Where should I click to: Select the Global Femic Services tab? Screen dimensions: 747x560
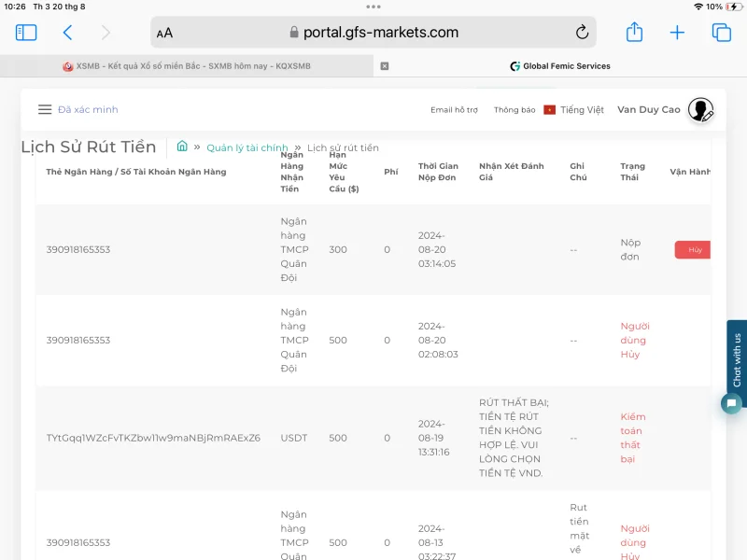[x=560, y=66]
